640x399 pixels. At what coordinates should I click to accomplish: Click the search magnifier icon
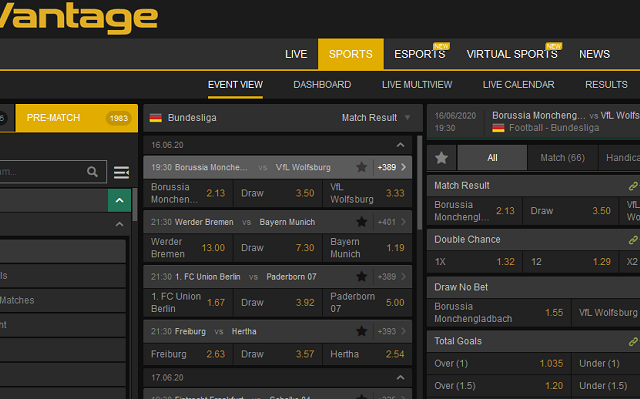click(x=92, y=172)
